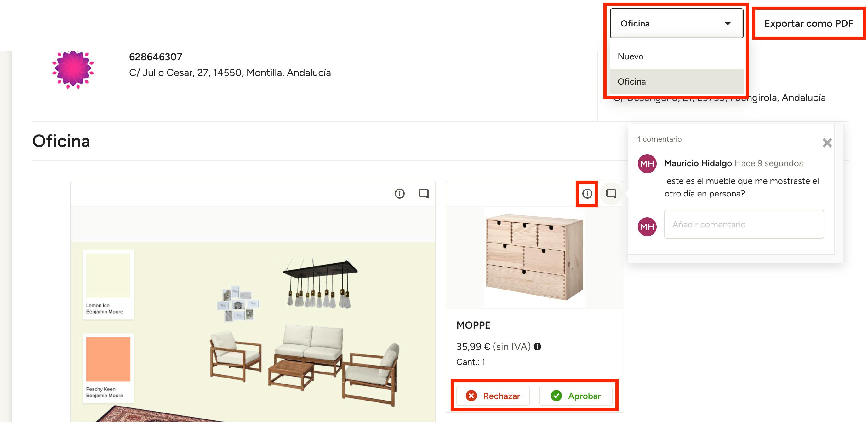Click the Añadir comentario text field
This screenshot has height=422, width=868.
coord(744,224)
